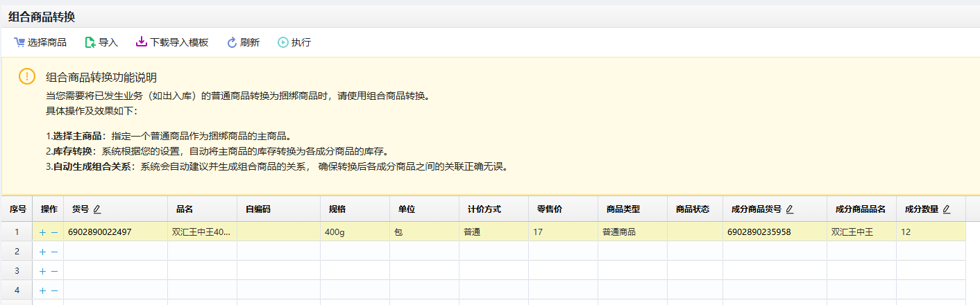This screenshot has height=305, width=980.
Task: Click the edit pencil beside 货号 header
Action: coord(97,209)
